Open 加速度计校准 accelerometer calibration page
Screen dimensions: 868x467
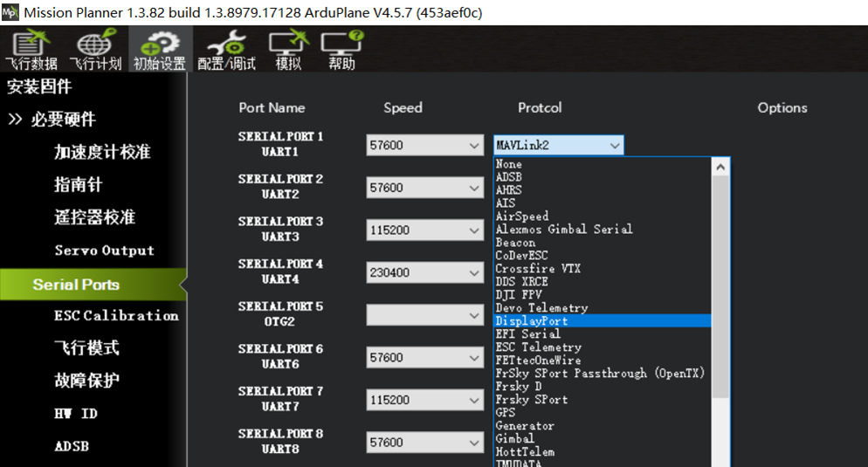point(102,152)
